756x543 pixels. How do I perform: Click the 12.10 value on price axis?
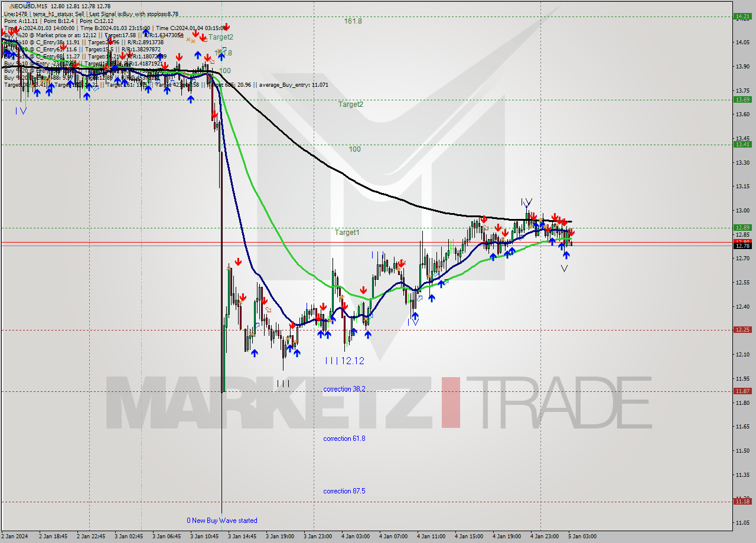click(742, 355)
